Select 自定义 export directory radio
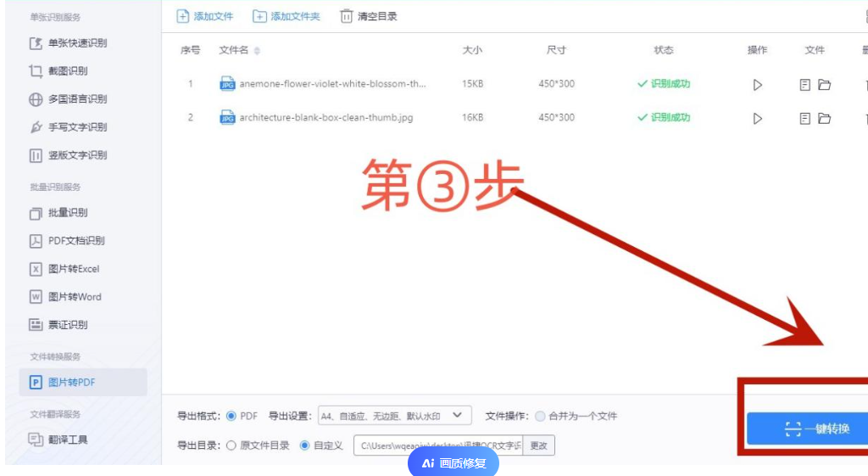 click(x=304, y=445)
